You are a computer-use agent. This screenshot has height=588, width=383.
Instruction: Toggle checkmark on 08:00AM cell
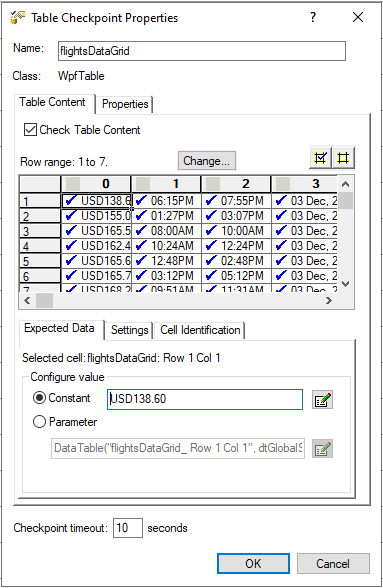[x=141, y=230]
